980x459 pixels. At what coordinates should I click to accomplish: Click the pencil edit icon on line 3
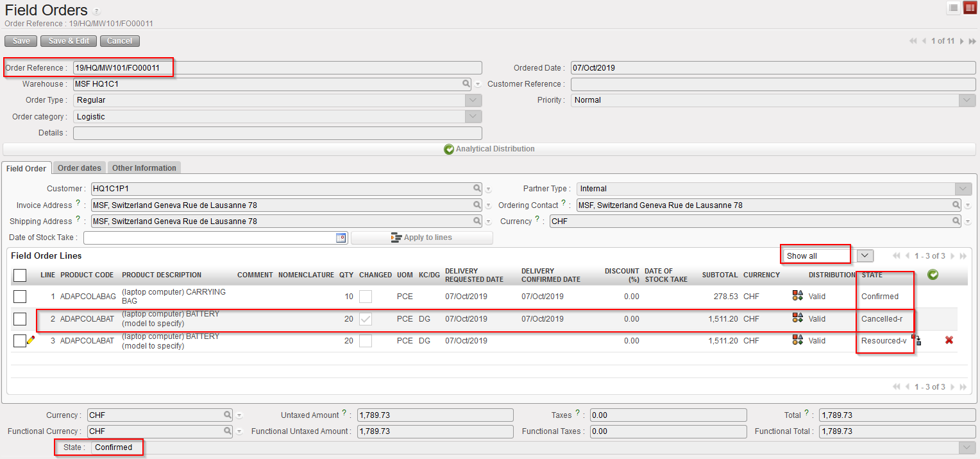[x=31, y=340]
